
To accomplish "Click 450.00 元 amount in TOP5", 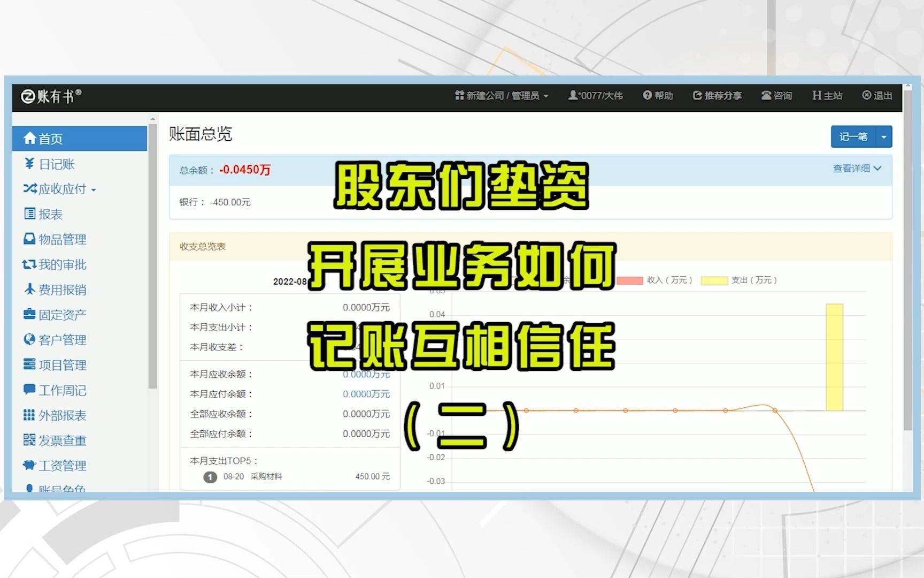I will (373, 477).
